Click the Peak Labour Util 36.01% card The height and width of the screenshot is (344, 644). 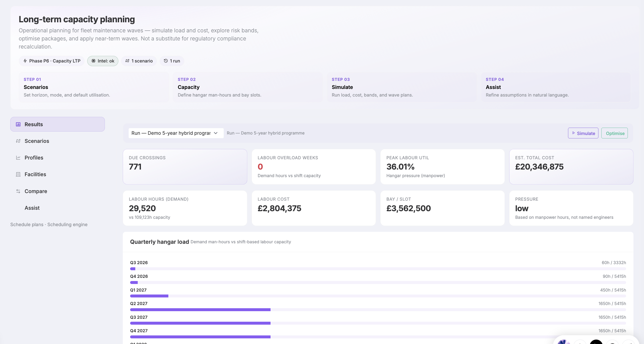tap(443, 167)
